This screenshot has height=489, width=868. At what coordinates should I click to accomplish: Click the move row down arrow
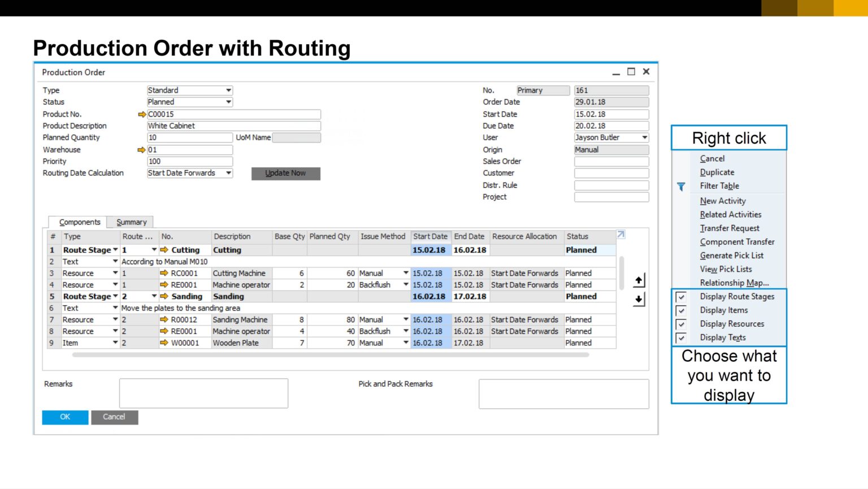639,299
